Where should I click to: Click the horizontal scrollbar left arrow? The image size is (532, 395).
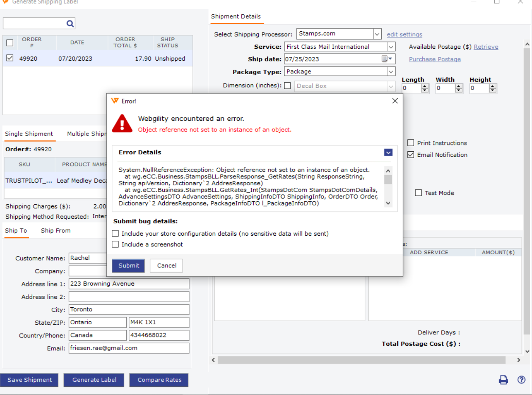click(x=214, y=360)
